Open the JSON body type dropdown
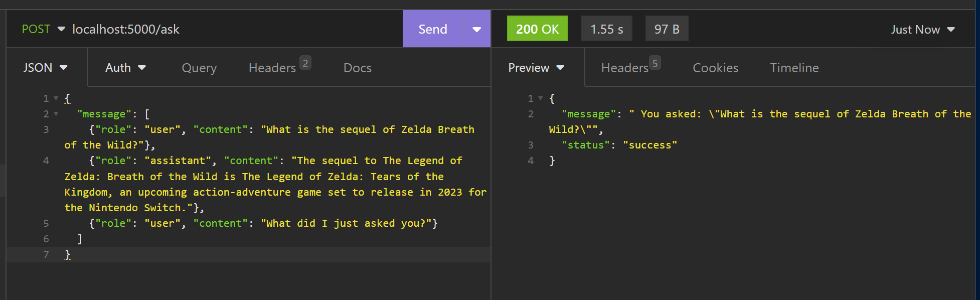Screen dimensions: 980x300 [46, 68]
